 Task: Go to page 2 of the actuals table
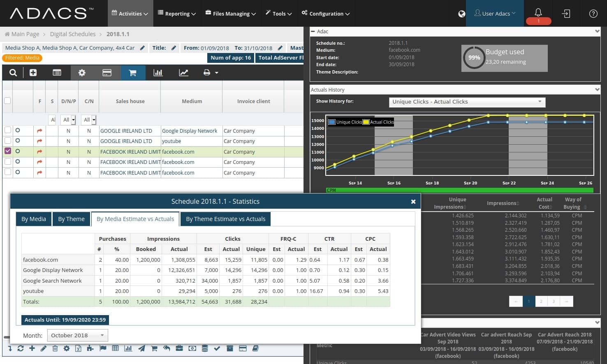[541, 302]
